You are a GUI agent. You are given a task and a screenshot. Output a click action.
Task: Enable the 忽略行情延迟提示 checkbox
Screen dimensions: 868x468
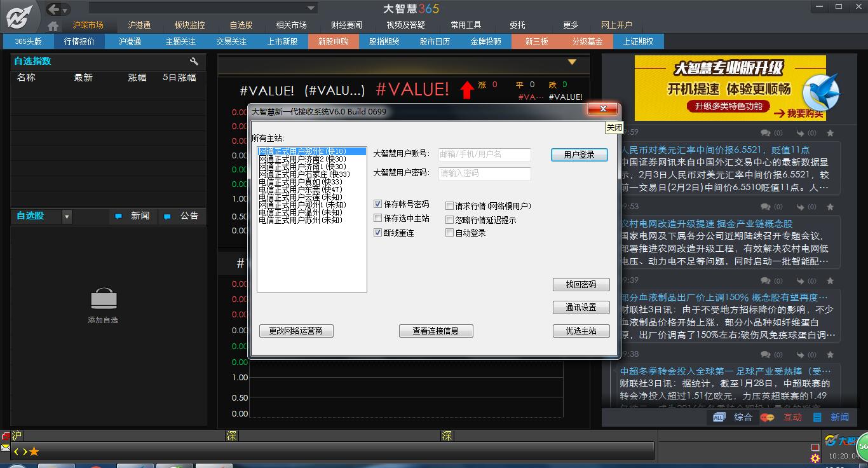(449, 220)
